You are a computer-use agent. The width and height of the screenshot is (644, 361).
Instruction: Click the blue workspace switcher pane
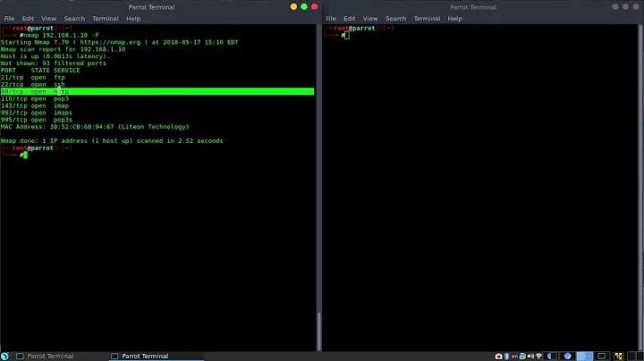pos(584,356)
